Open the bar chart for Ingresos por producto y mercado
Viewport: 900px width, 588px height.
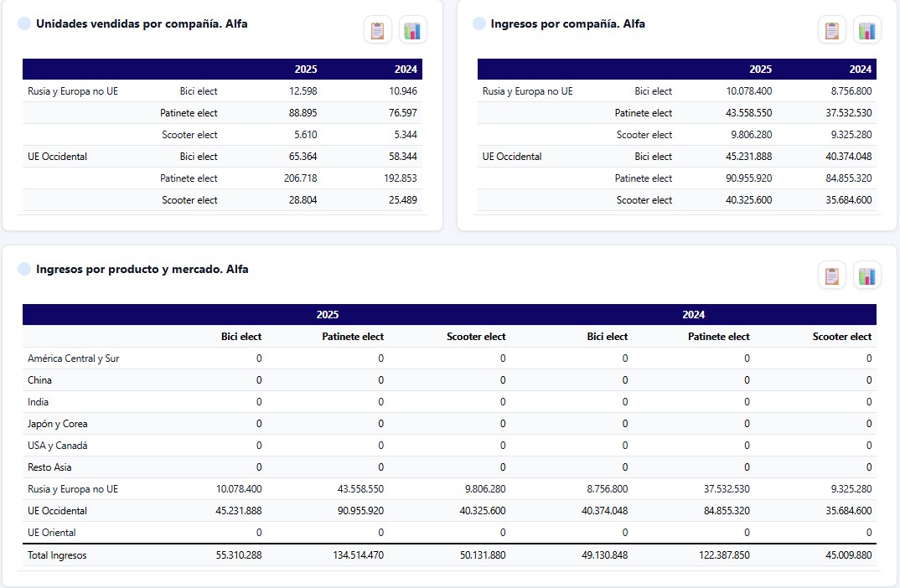pos(866,276)
